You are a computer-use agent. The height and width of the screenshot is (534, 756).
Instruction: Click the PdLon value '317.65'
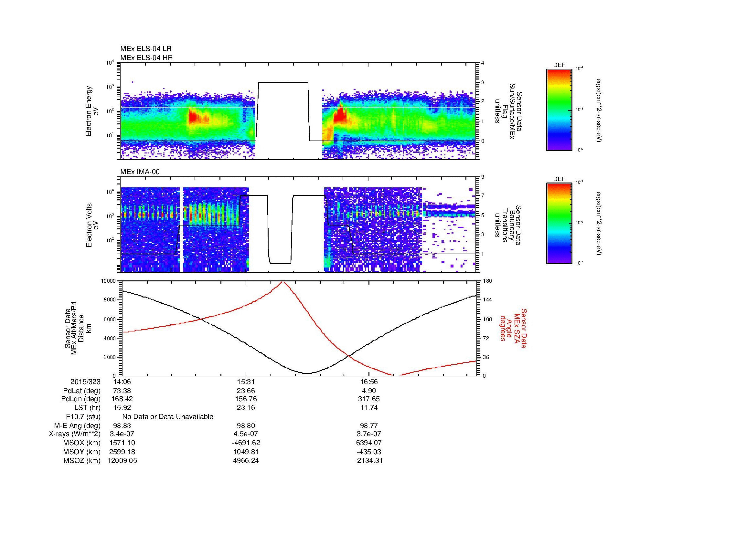369,399
